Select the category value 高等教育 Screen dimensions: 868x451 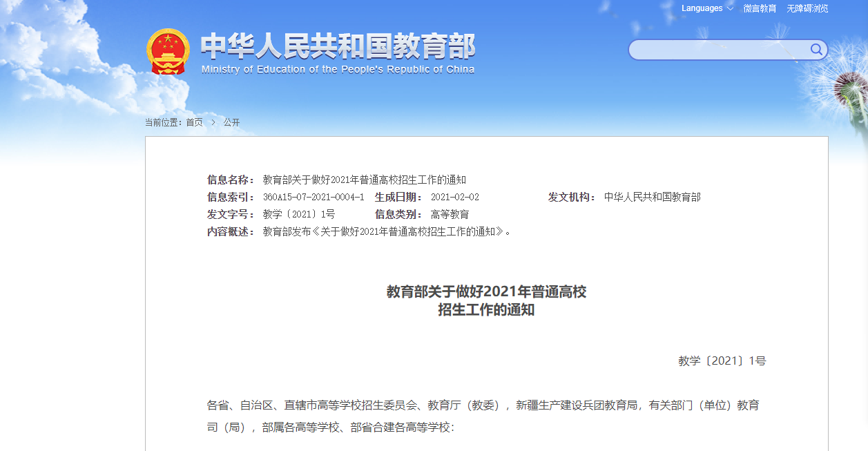450,214
